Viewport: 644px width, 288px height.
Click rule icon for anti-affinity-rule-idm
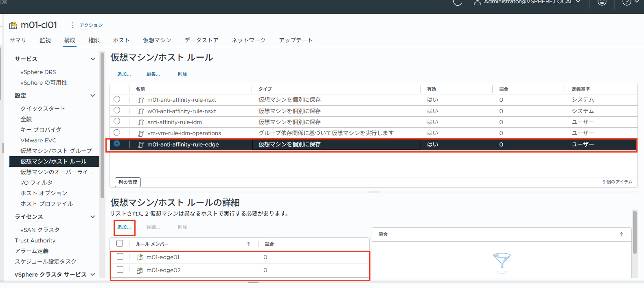tap(141, 122)
